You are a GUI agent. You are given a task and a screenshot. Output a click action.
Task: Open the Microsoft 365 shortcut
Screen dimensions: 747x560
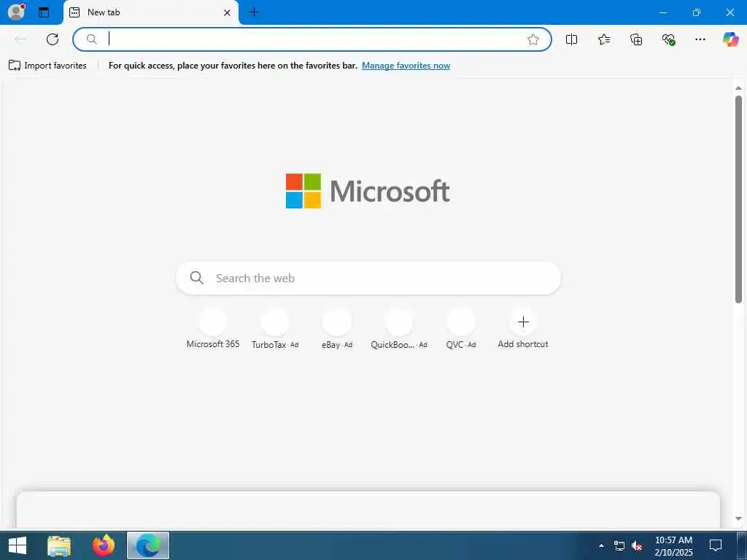click(x=213, y=329)
